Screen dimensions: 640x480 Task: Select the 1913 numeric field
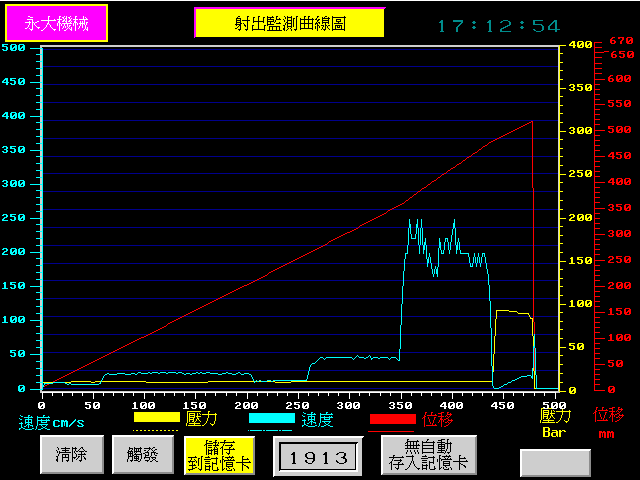(x=317, y=457)
